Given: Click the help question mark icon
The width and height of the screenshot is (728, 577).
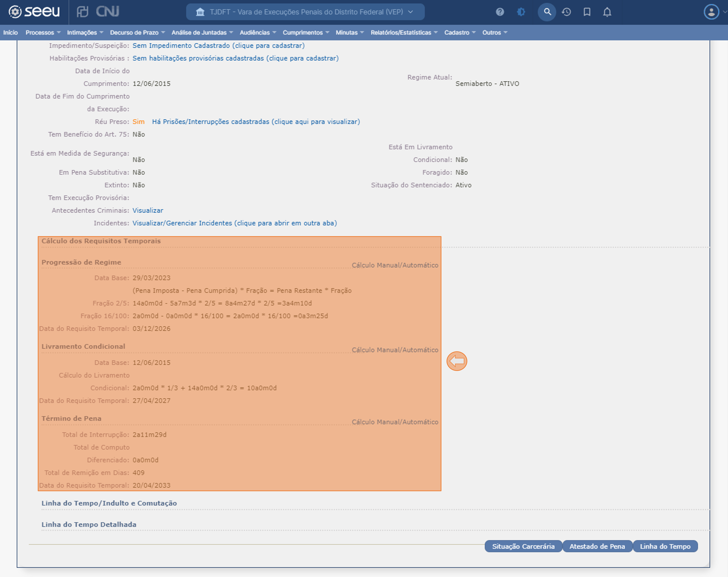Looking at the screenshot, I should (x=500, y=12).
